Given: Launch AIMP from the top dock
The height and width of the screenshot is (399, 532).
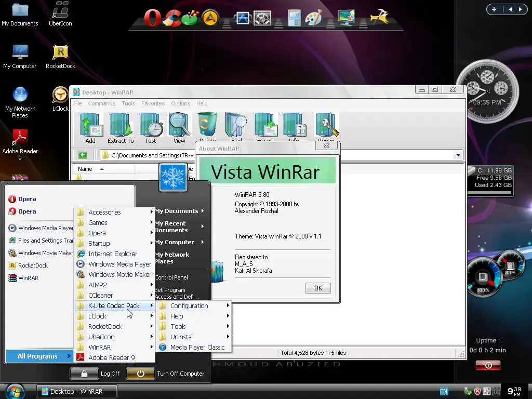Looking at the screenshot, I should [x=210, y=17].
